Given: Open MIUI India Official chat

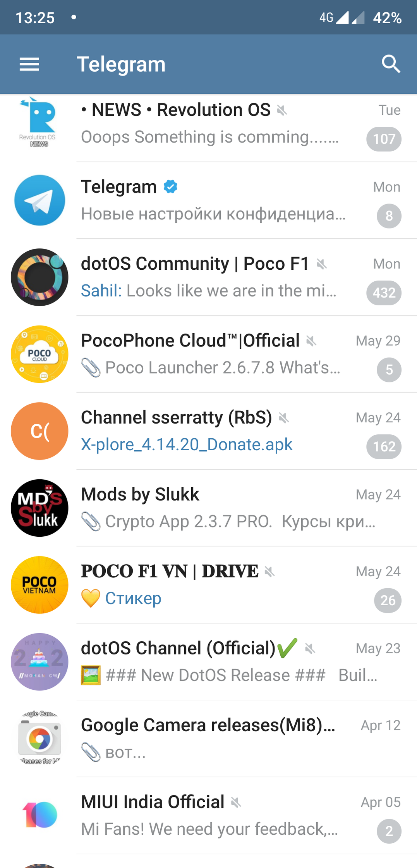Looking at the screenshot, I should coord(208,816).
